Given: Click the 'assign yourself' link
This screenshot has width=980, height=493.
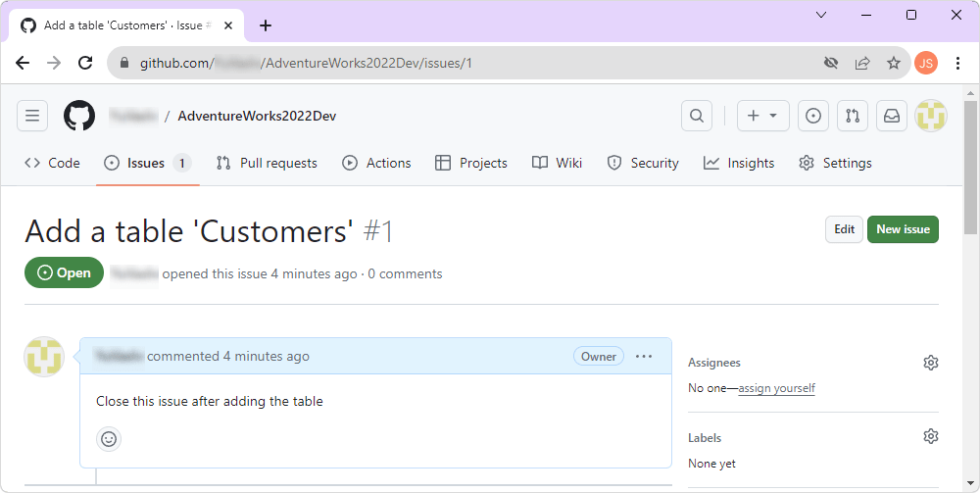Looking at the screenshot, I should [x=777, y=388].
